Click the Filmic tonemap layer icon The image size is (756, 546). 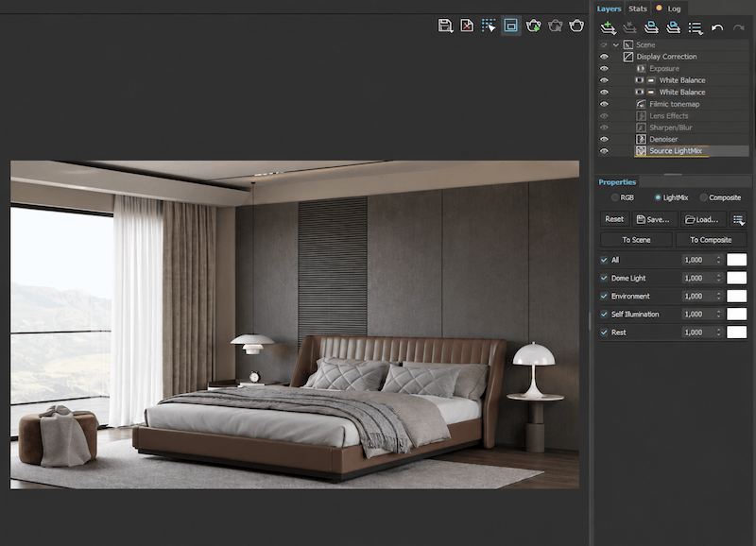pos(641,104)
